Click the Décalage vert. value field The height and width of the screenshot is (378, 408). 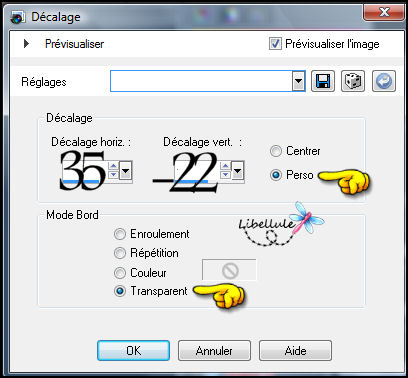click(x=197, y=171)
